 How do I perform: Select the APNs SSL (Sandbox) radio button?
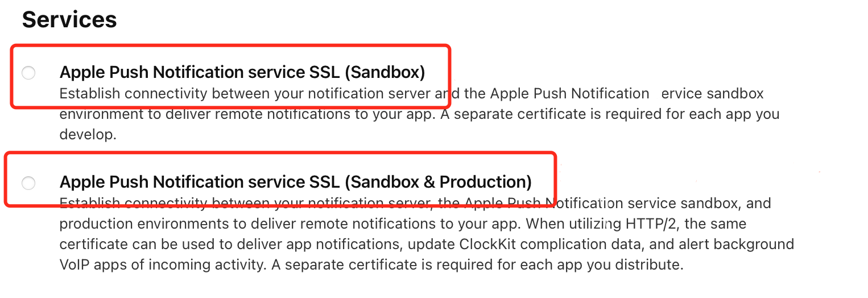pyautogui.click(x=28, y=73)
